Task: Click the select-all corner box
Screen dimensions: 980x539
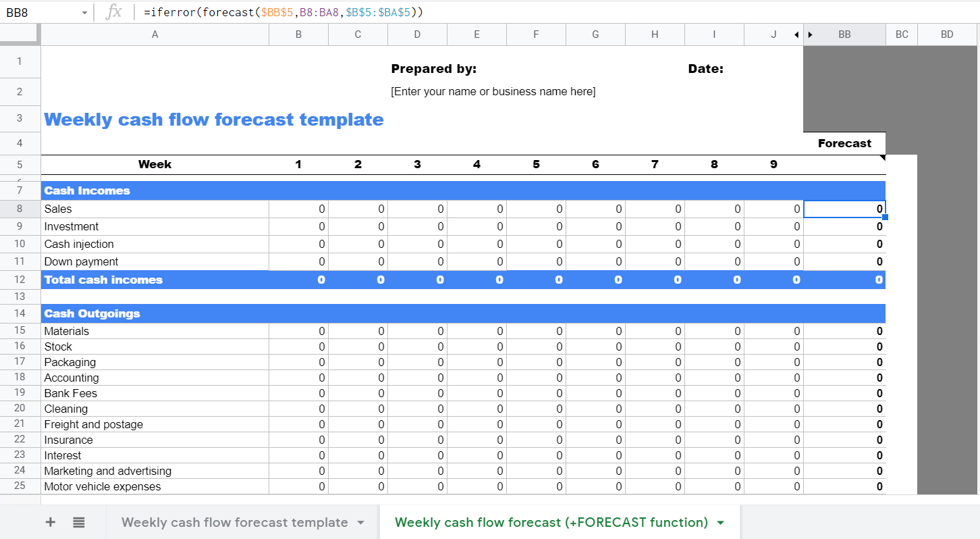Action: click(20, 34)
